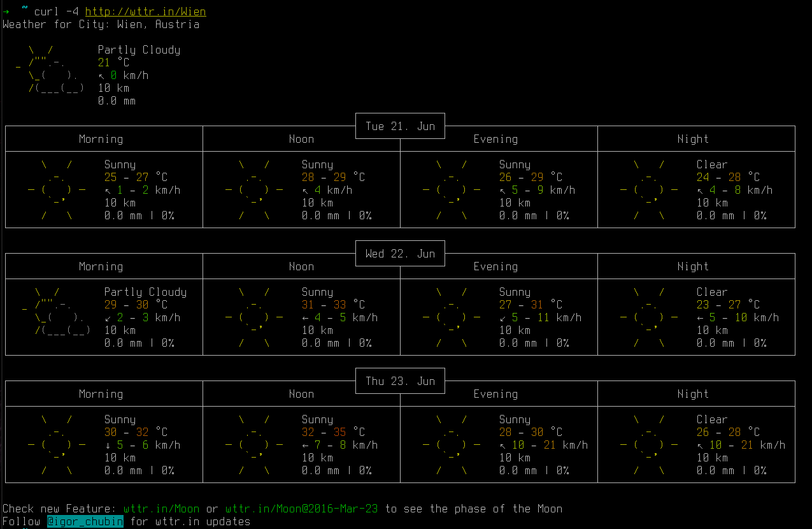Viewport: 812px width, 529px height.
Task: Click Tuesday noon wind 4 km/h
Action: click(x=327, y=190)
